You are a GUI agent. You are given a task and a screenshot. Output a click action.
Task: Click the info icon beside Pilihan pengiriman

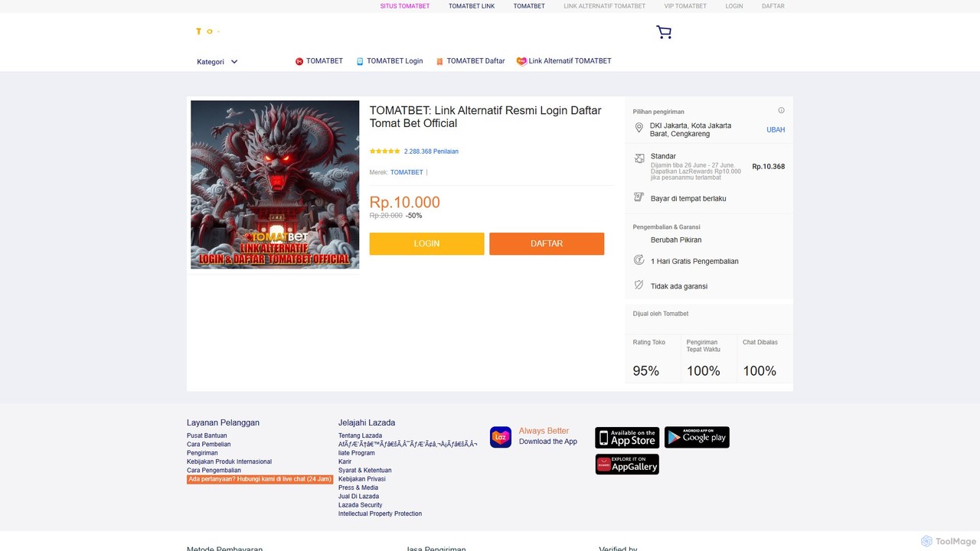(781, 110)
